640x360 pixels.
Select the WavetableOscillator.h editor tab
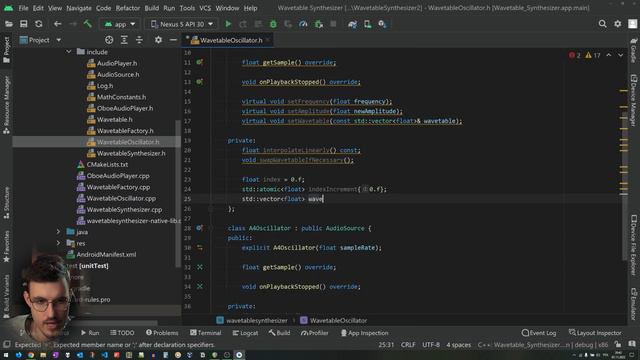(231, 40)
